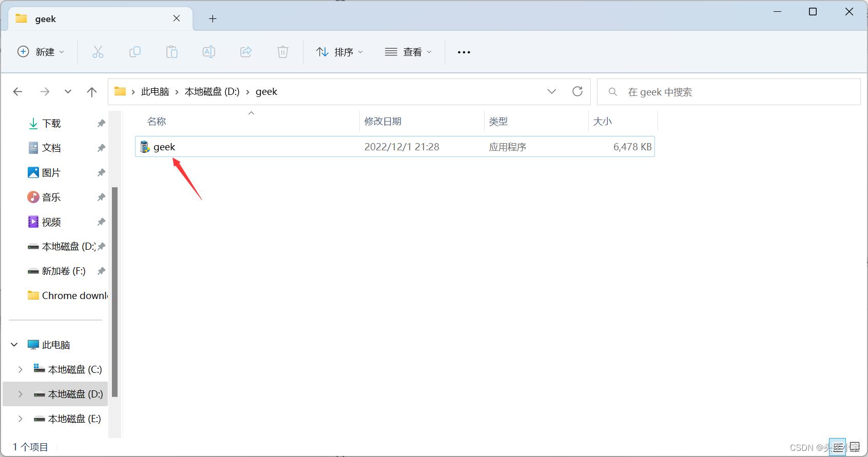Click the search box for geek folder
The image size is (868, 457).
[729, 92]
